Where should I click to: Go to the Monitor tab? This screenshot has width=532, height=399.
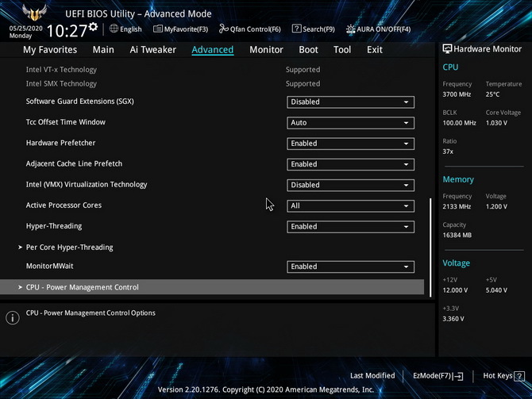[266, 50]
